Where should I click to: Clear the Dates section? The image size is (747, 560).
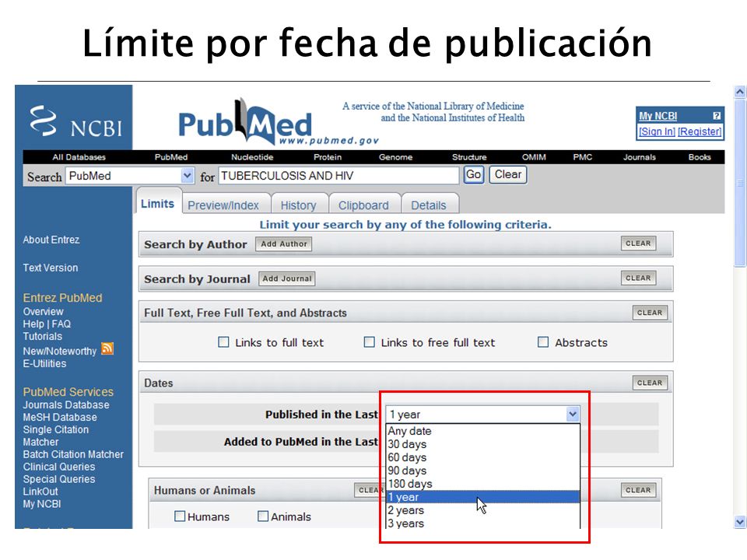pos(649,383)
